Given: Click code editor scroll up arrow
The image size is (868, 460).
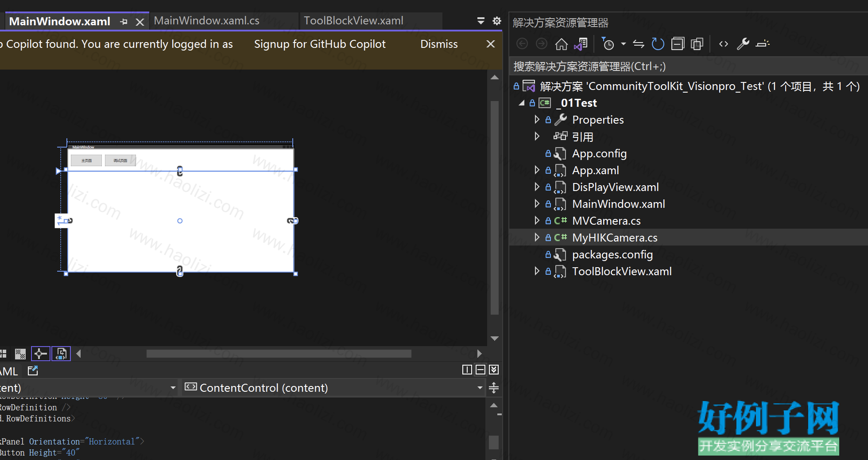Looking at the screenshot, I should tap(494, 405).
